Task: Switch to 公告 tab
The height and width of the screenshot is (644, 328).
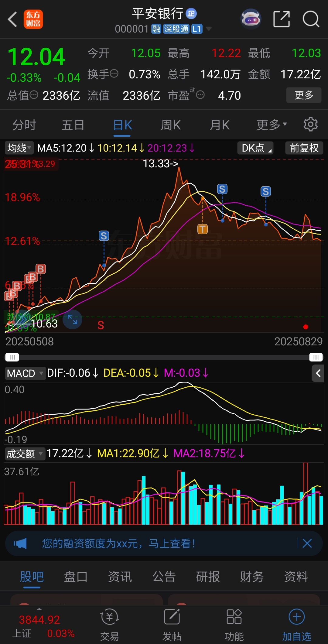Action: [x=164, y=577]
